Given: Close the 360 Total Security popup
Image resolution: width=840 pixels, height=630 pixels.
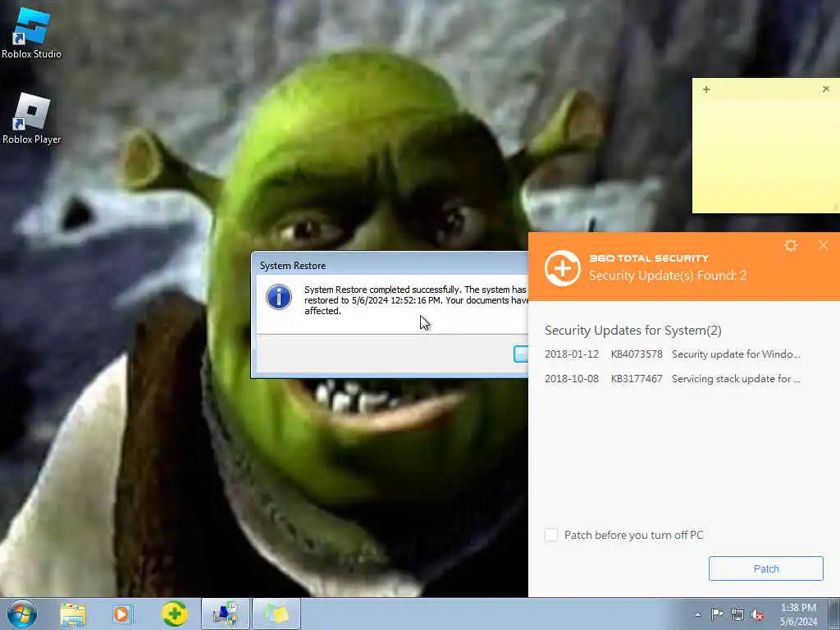Looking at the screenshot, I should click(824, 245).
